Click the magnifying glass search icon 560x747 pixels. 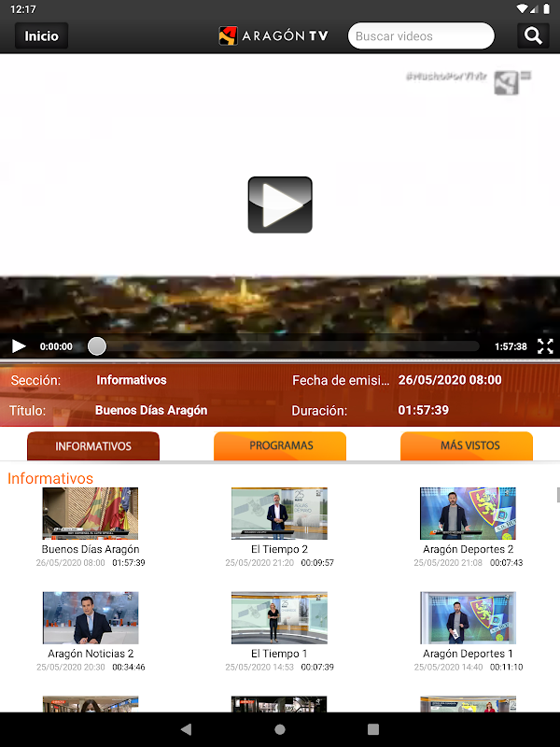point(533,35)
